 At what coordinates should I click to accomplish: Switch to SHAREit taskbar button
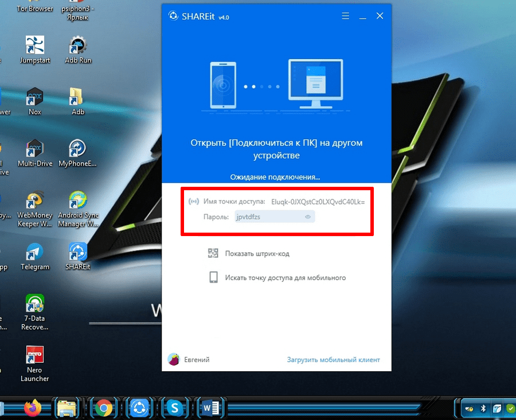(139, 408)
